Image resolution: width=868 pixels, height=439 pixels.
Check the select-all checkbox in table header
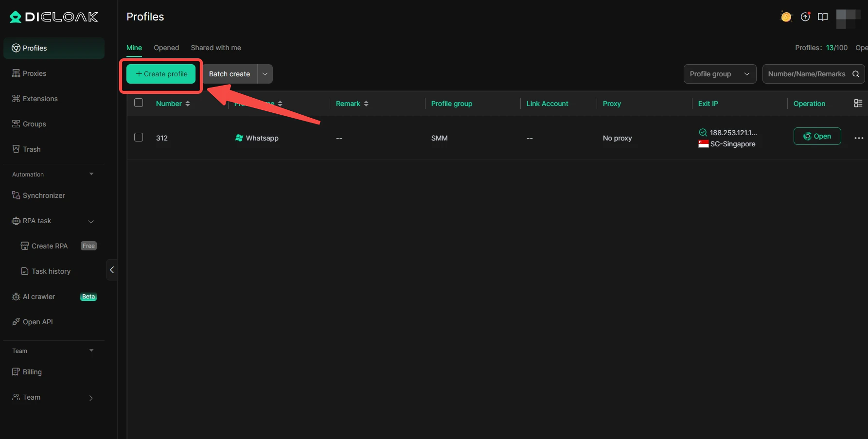[139, 103]
